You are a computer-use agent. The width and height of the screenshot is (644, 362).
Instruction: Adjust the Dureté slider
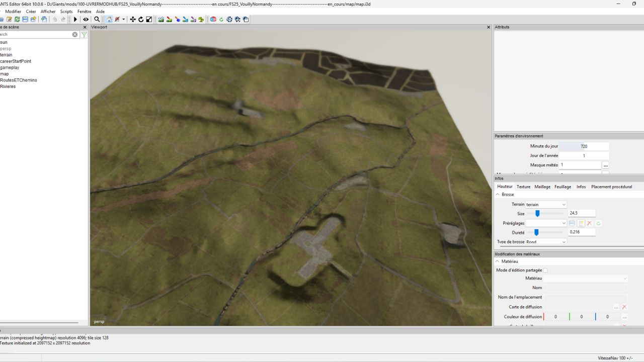[536, 232]
